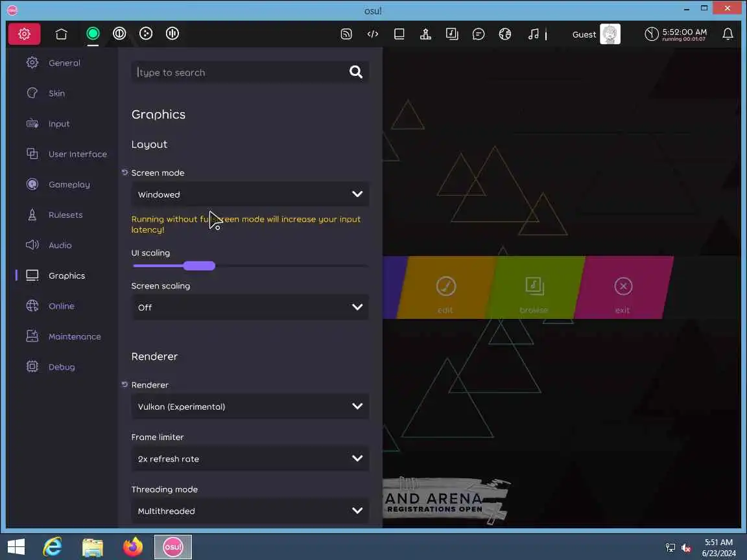Click the network tray icon
Screen dimensions: 747x560
tap(670, 548)
